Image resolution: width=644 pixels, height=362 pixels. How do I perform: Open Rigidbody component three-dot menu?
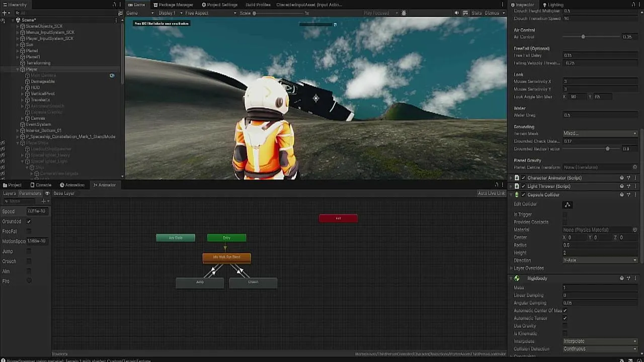tap(635, 279)
